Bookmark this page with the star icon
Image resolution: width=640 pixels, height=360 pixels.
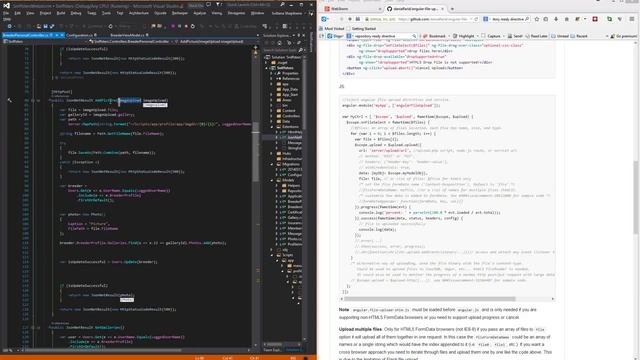coord(537,19)
